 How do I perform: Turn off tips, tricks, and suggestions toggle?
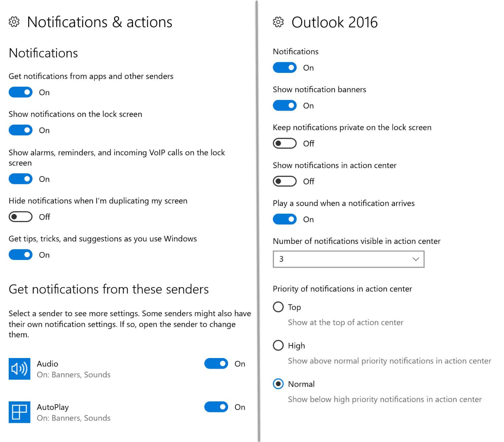pyautogui.click(x=20, y=255)
